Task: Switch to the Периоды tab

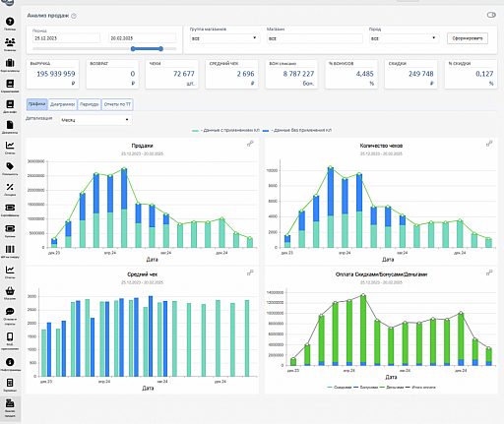Action: pyautogui.click(x=90, y=104)
